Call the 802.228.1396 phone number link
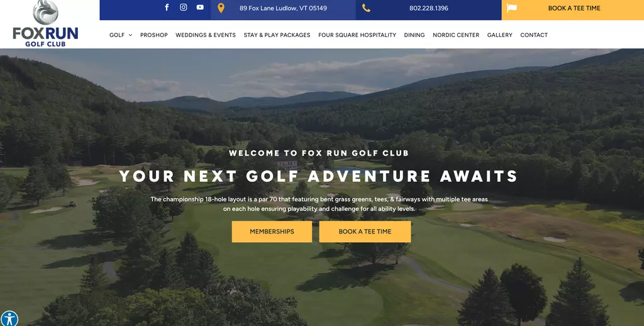 click(x=429, y=8)
